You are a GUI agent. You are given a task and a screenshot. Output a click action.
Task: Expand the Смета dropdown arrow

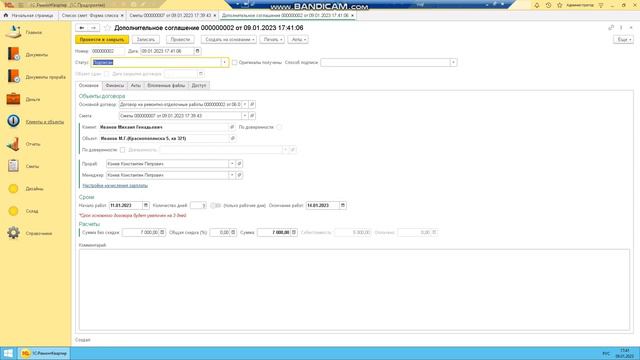coord(245,116)
